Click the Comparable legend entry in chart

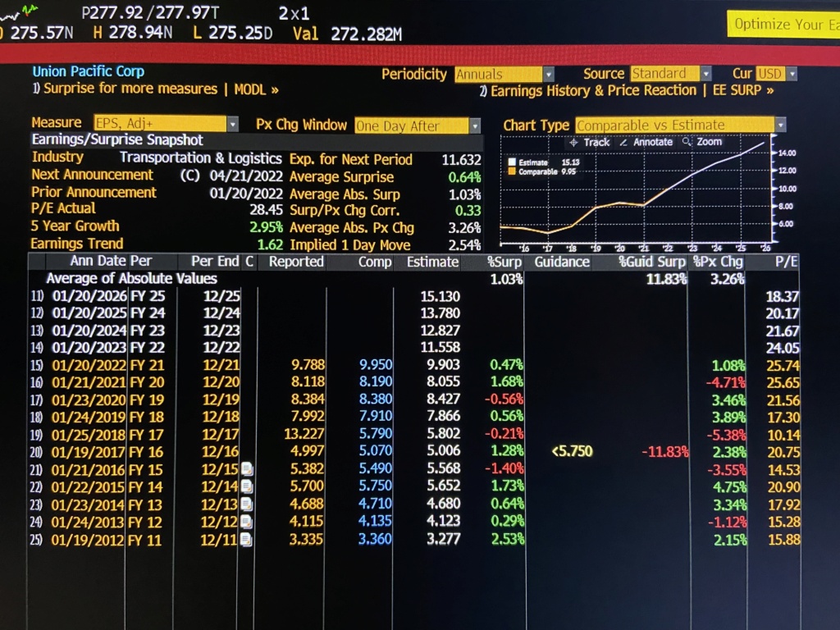pos(542,171)
